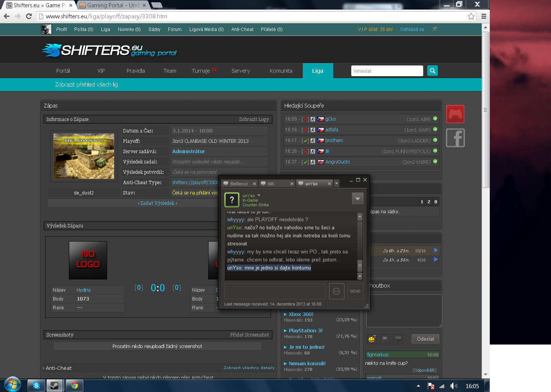Switch to the BloRenzz chat tab
The image size is (551, 392).
point(239,184)
